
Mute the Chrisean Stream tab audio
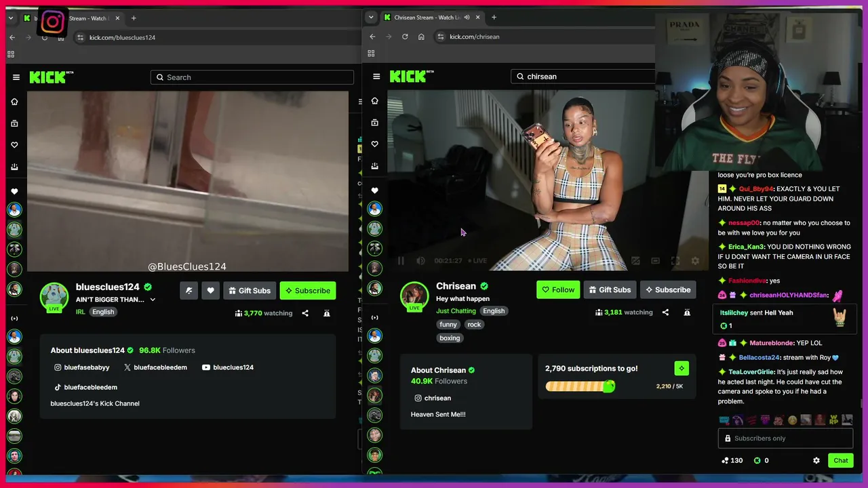click(467, 18)
